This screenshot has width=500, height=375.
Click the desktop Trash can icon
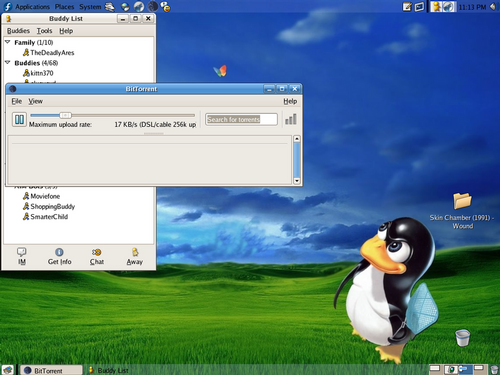coord(463,337)
